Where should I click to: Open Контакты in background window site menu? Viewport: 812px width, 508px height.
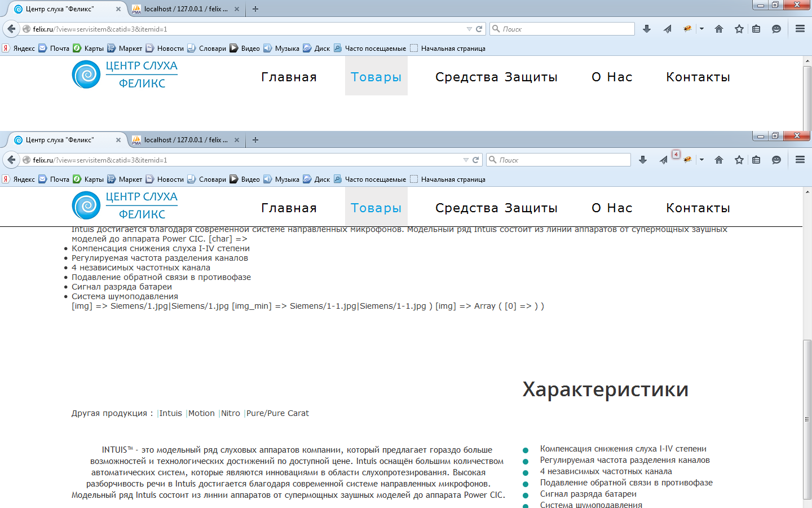click(698, 77)
